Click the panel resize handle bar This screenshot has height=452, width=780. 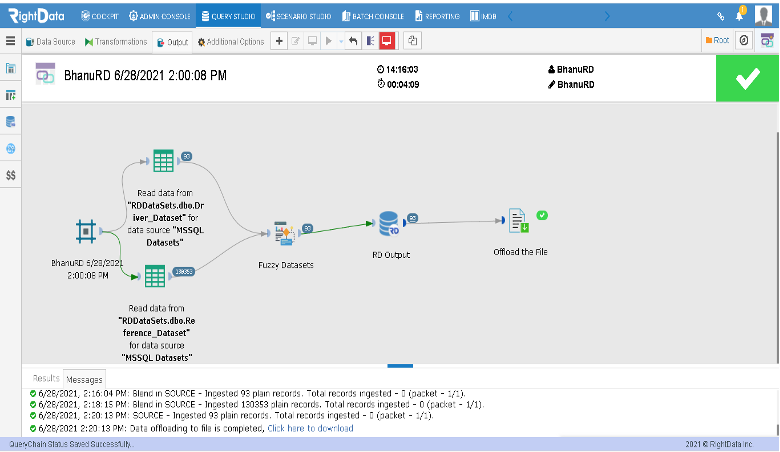click(400, 366)
